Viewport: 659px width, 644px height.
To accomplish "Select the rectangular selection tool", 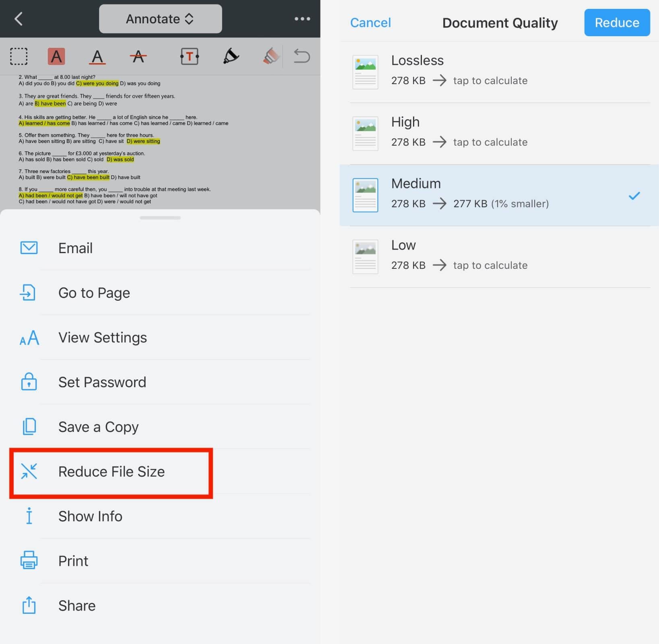I will point(19,56).
